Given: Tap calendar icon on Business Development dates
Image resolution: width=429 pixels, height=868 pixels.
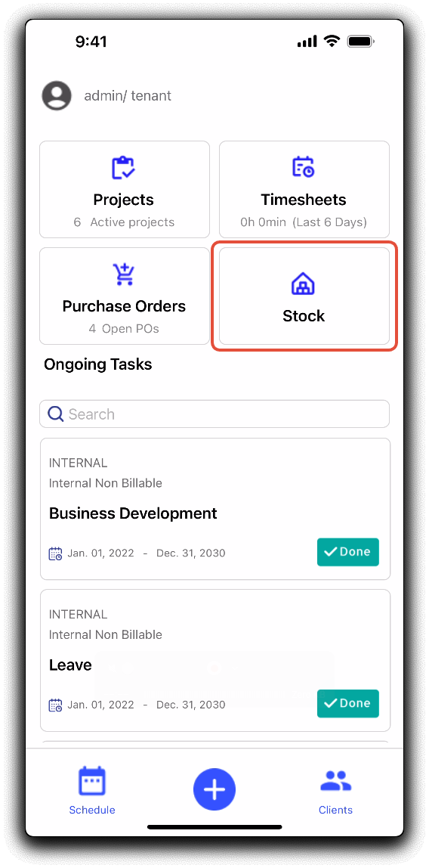Looking at the screenshot, I should pos(56,553).
